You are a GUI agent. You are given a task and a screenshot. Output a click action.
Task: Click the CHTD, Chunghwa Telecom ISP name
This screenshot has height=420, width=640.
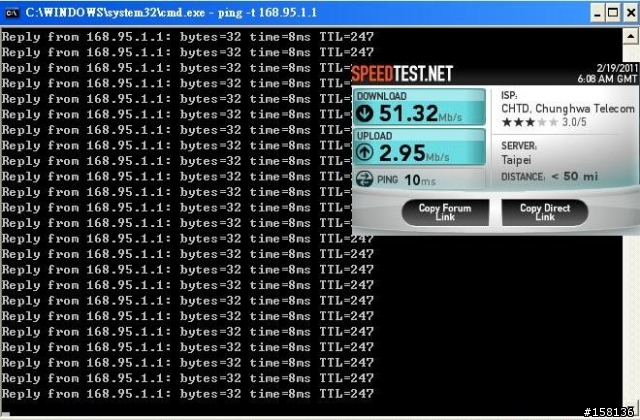[x=568, y=109]
